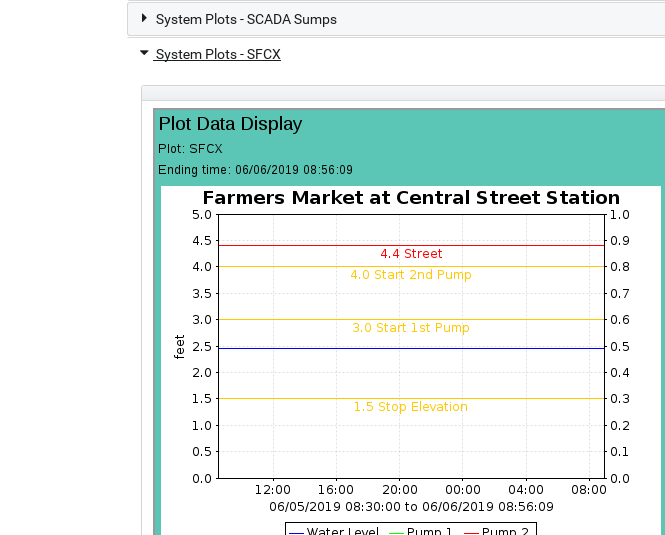Click the feet y-axis label
The width and height of the screenshot is (665, 535).
(179, 347)
